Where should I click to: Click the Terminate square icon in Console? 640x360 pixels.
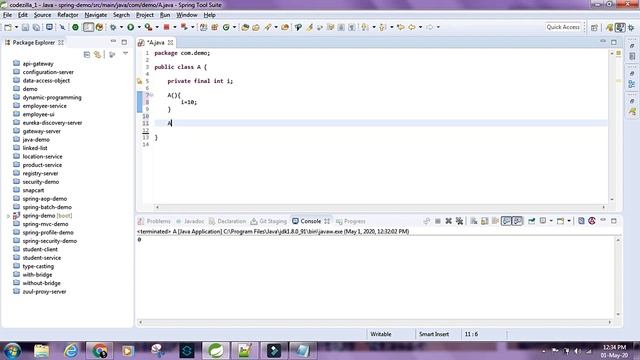pyautogui.click(x=438, y=221)
